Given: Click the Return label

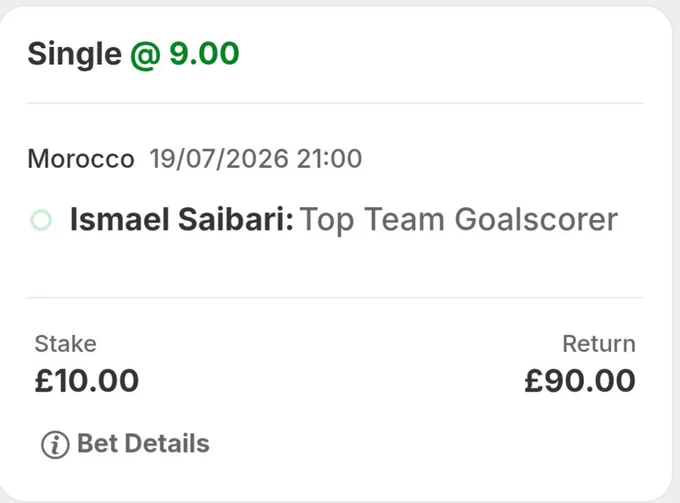Looking at the screenshot, I should 599,344.
